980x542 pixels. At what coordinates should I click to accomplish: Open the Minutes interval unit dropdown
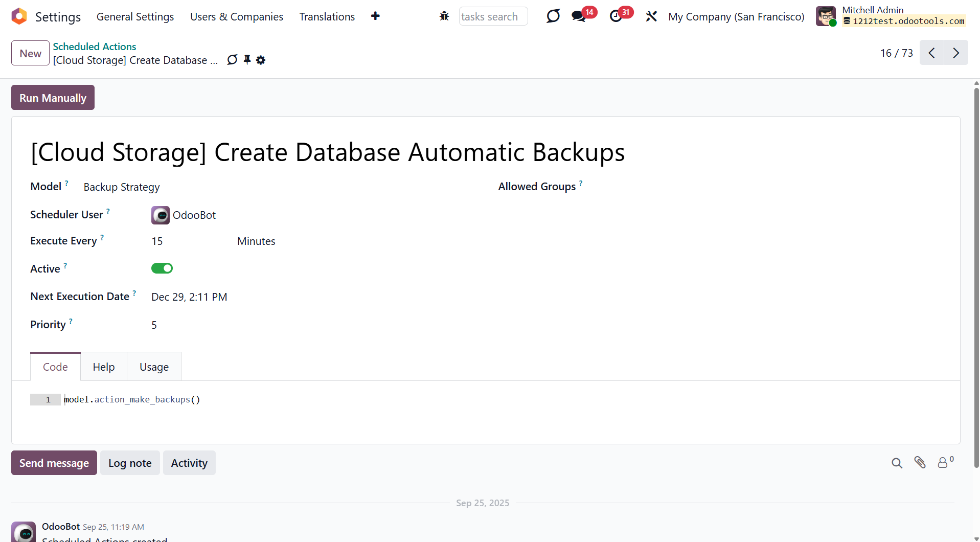(x=256, y=241)
